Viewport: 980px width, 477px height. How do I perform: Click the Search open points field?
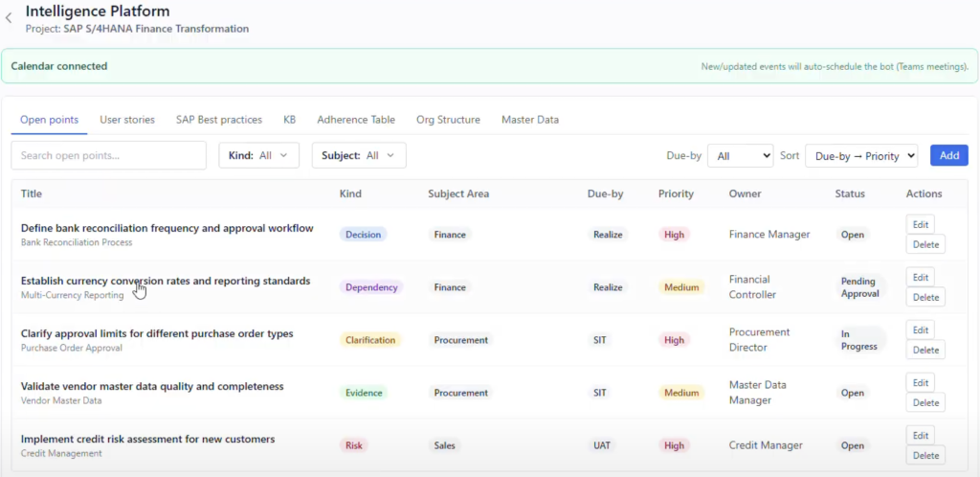108,155
